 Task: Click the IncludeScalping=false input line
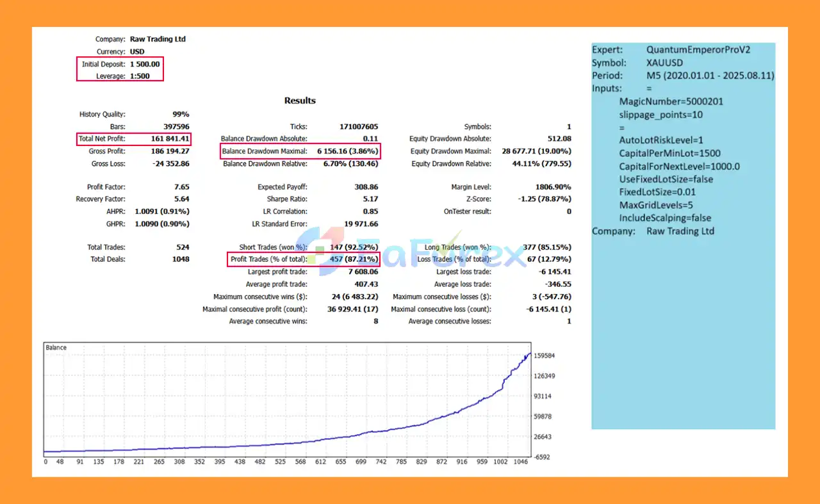[666, 218]
